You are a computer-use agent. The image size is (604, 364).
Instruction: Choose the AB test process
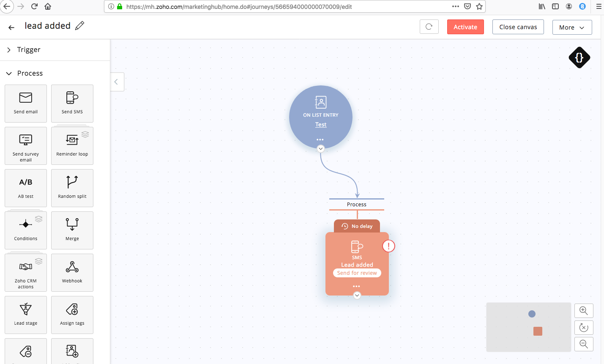26,188
